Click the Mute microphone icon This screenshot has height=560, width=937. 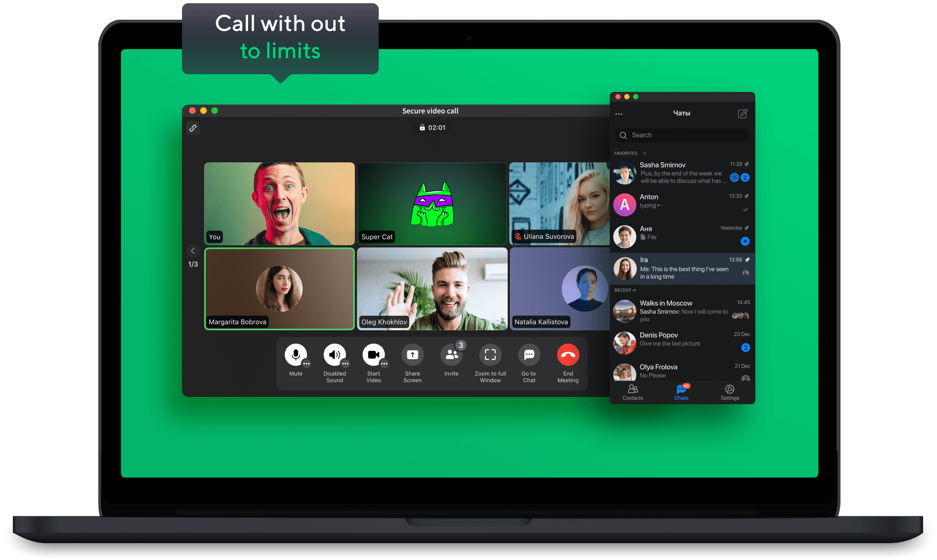coord(295,355)
